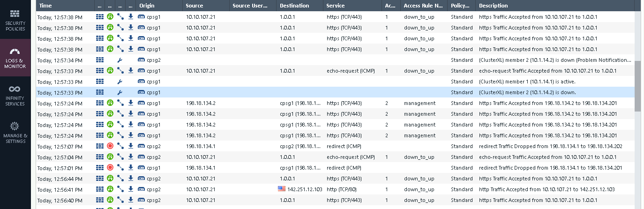Click the vertical scrollbar thumb of log list
The width and height of the screenshot is (644, 209).
pyautogui.click(x=637, y=86)
